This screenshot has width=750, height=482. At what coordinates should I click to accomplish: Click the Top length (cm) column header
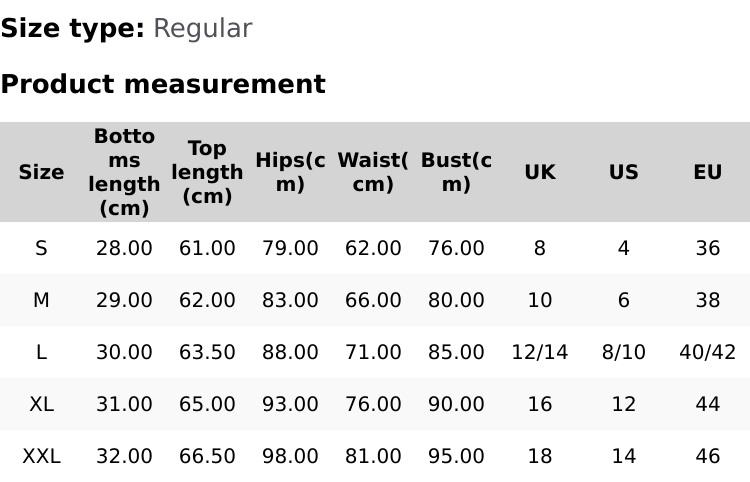[x=207, y=172]
